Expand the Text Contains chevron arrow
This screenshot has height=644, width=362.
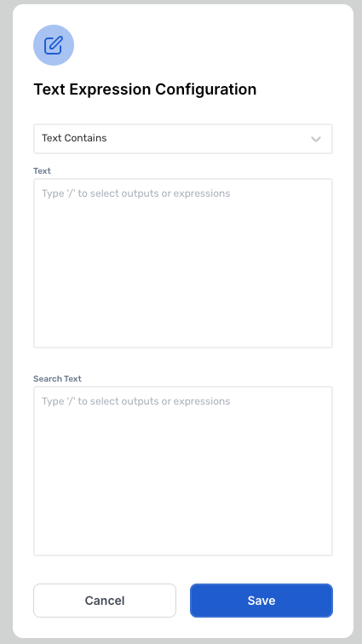pos(315,139)
